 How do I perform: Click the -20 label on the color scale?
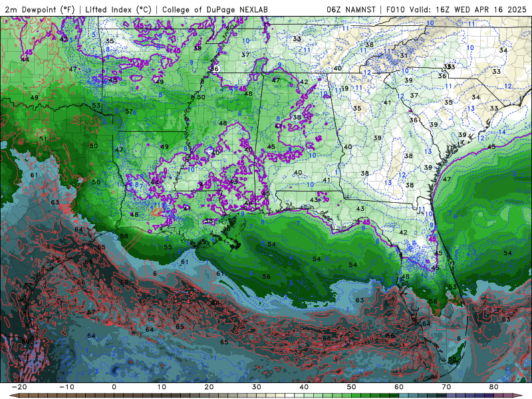tap(19, 387)
